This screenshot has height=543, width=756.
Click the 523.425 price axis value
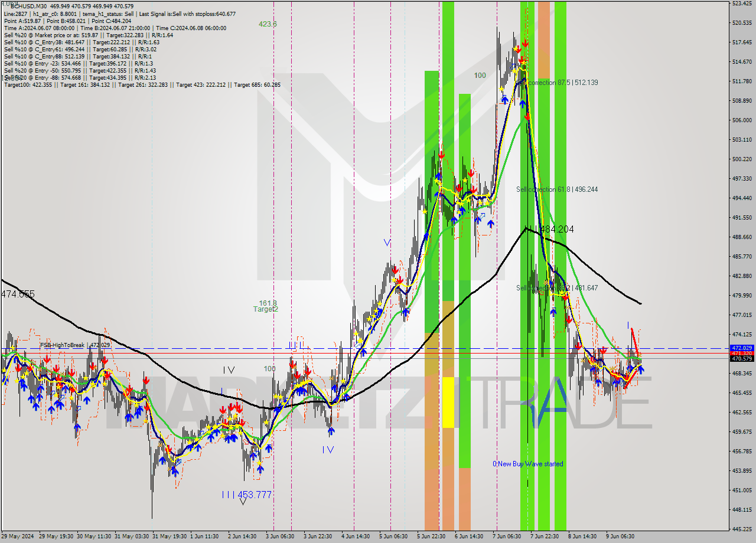click(742, 4)
